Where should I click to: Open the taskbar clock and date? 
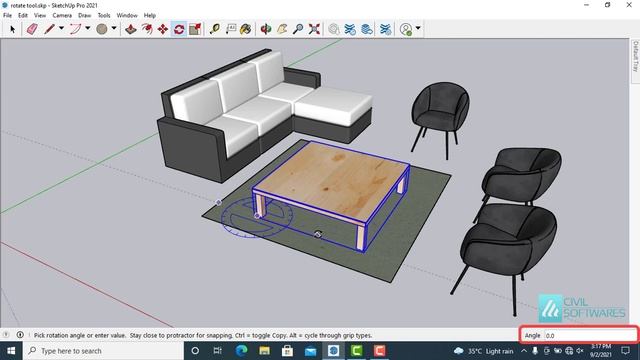tap(600, 351)
